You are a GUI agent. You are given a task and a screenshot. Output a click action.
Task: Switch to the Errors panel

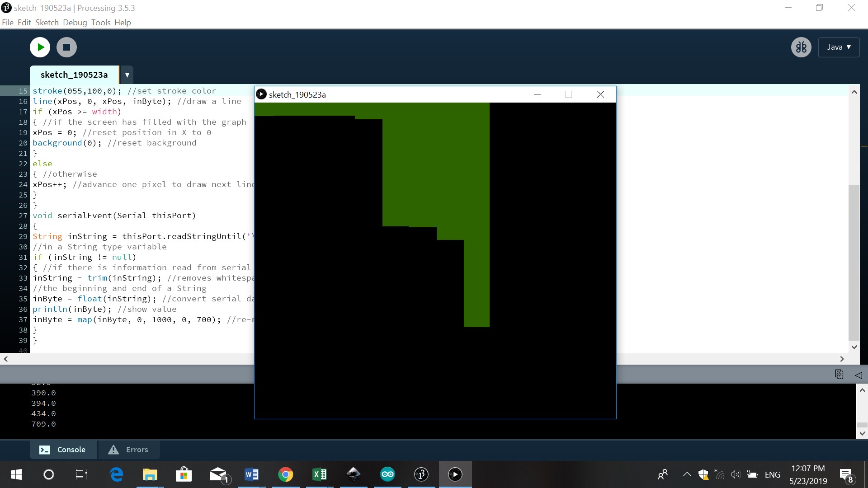pyautogui.click(x=129, y=450)
